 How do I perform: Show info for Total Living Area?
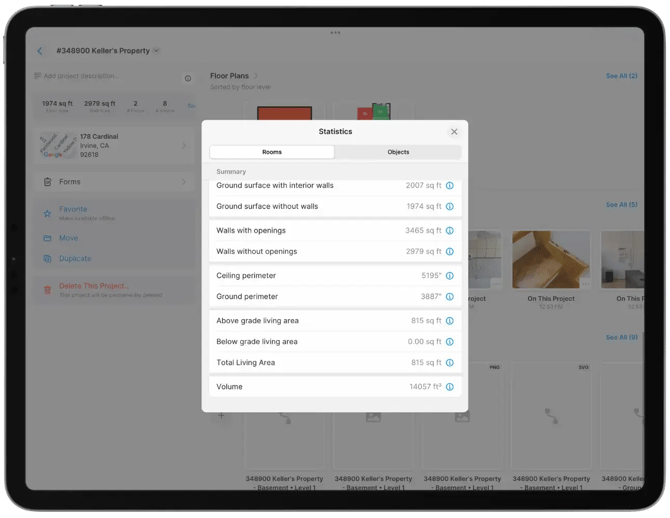point(449,363)
